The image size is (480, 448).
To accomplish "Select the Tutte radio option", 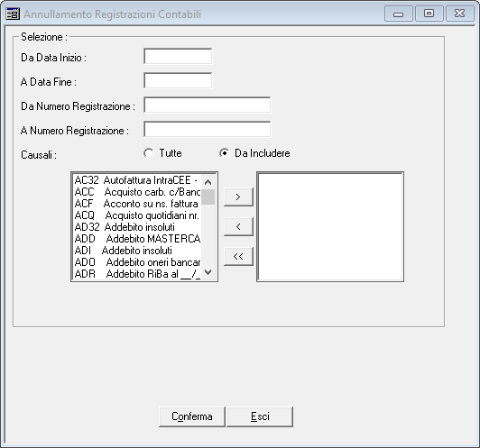I will point(149,153).
